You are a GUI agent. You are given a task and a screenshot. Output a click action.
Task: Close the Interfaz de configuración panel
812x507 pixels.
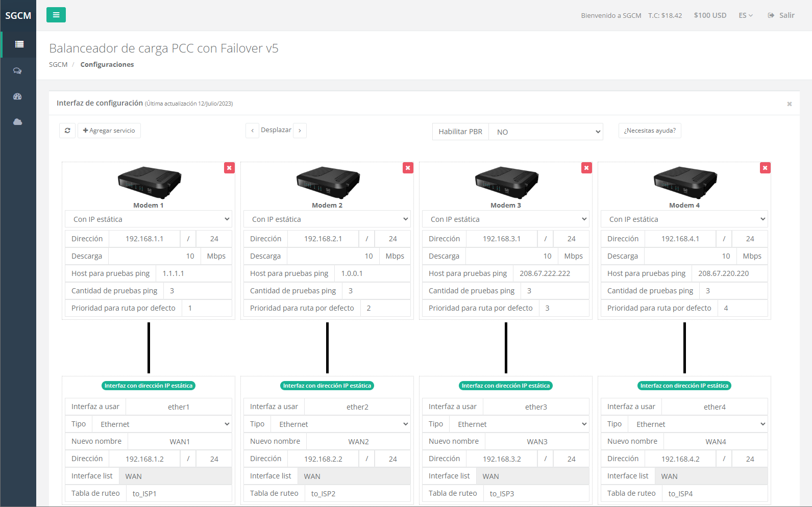789,104
